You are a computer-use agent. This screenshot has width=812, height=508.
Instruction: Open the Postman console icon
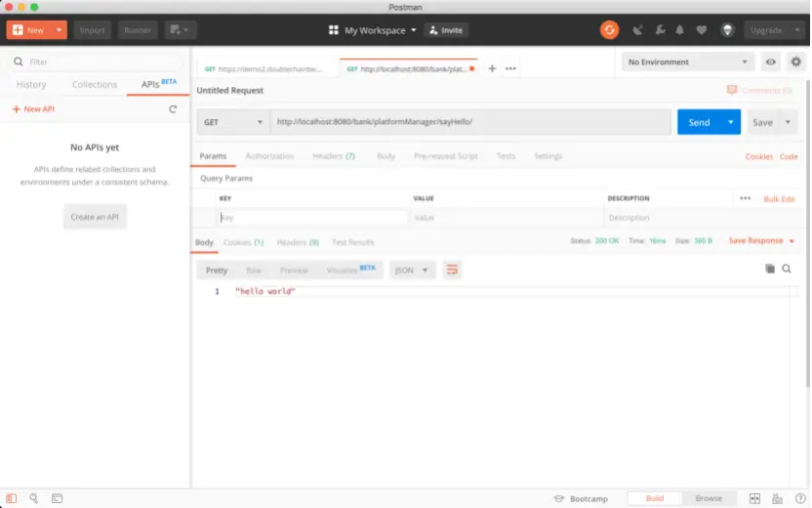pos(57,498)
